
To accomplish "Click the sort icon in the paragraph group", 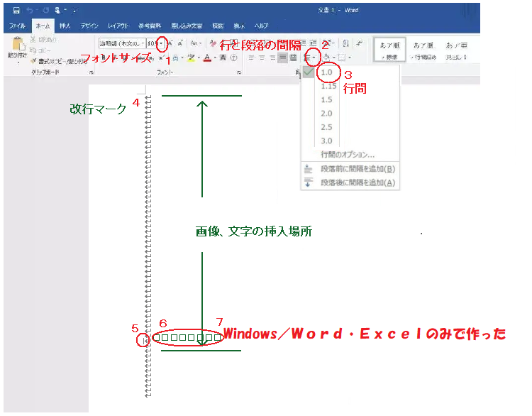I will pos(345,44).
